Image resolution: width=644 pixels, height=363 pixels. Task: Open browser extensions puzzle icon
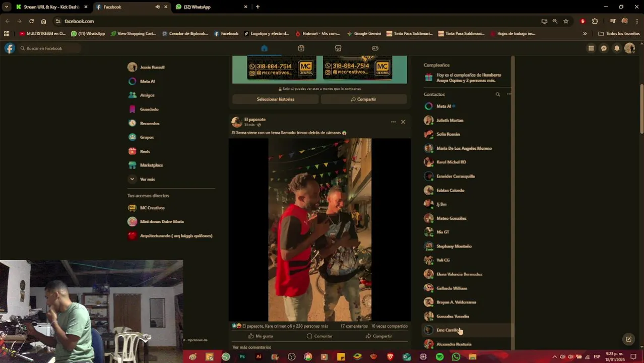(x=595, y=21)
